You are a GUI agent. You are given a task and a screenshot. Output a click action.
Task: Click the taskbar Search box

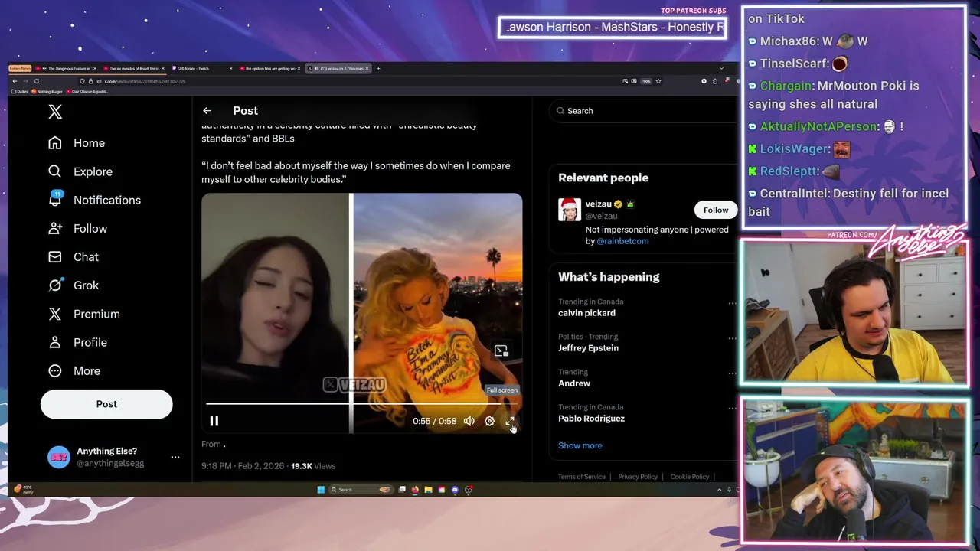coord(361,490)
